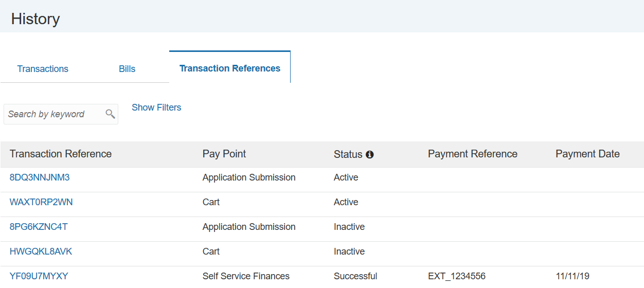Open transaction reference 8PG6KZNC4T
The height and width of the screenshot is (288, 644).
(x=39, y=227)
